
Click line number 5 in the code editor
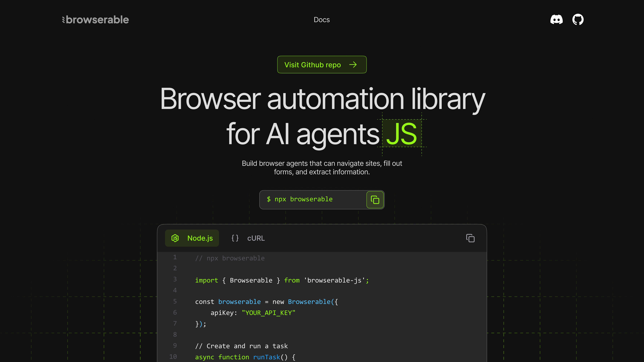tap(175, 302)
